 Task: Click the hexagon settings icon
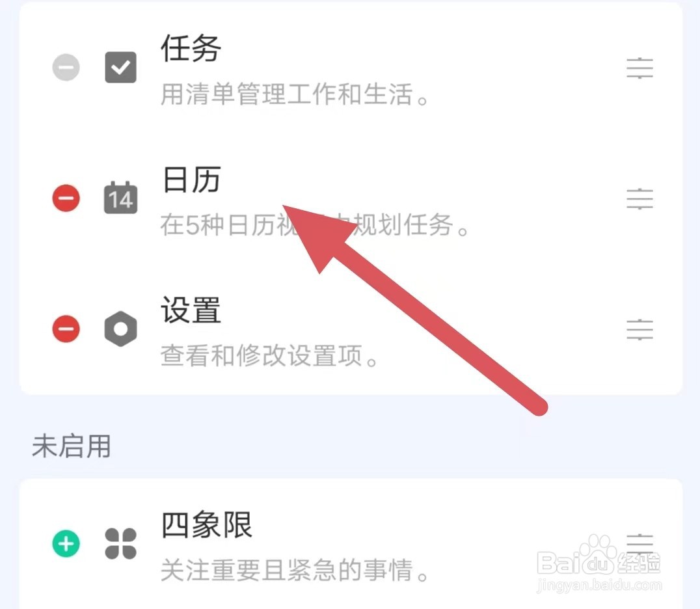click(120, 329)
